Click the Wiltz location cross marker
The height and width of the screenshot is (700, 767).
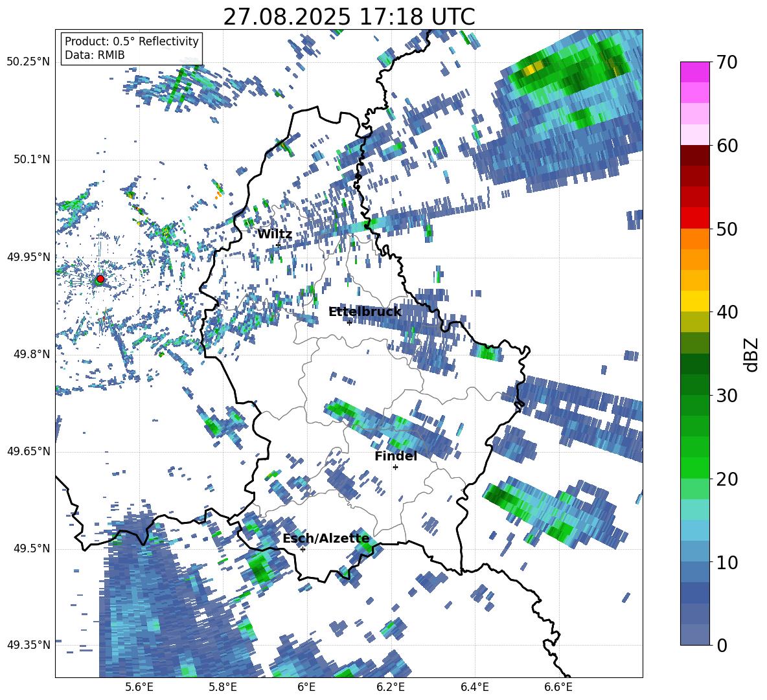278,244
